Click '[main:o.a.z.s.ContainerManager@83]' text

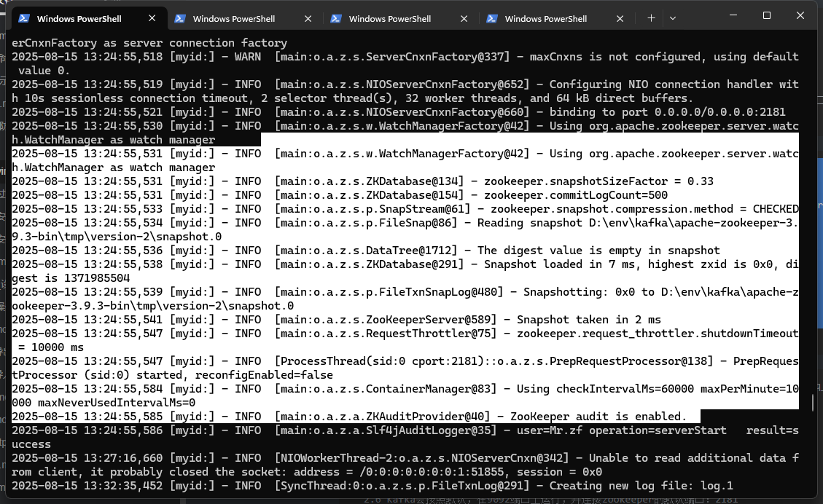(385, 389)
